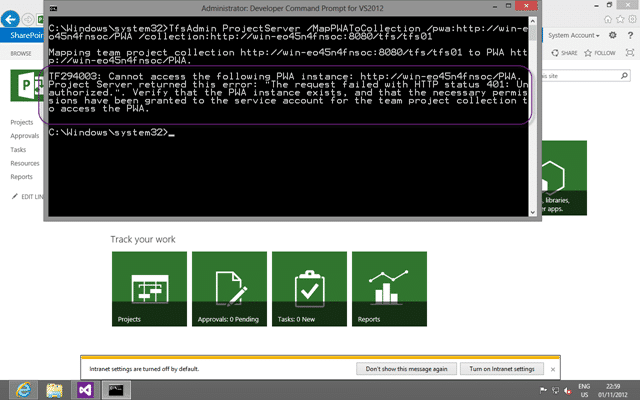
Task: Open Resources in the left navigation
Action: coord(25,163)
